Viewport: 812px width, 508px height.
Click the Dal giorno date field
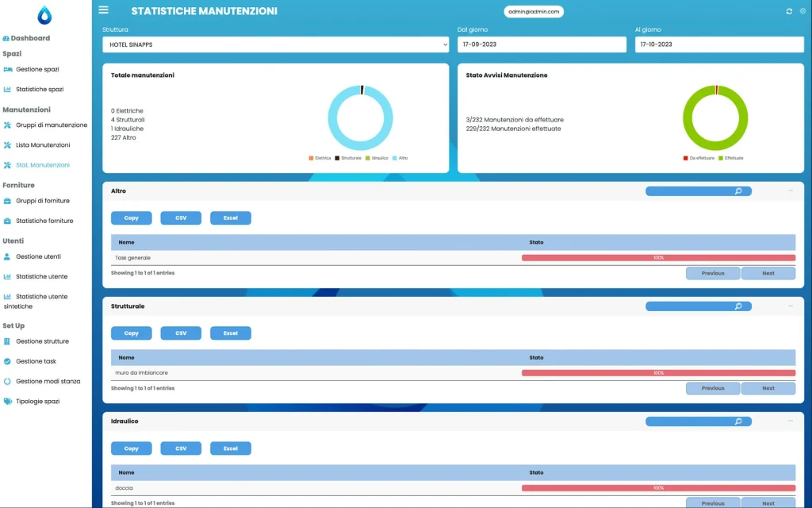tap(542, 44)
